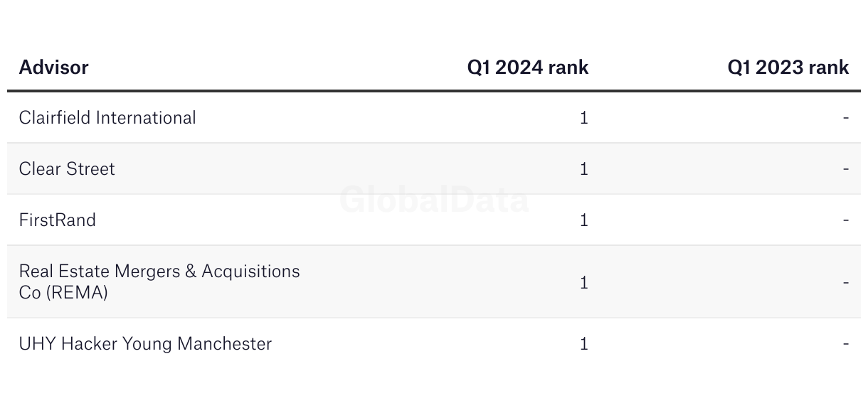
Task: Click Clairfield International's Q1 2023 rank dash
Action: (x=846, y=118)
